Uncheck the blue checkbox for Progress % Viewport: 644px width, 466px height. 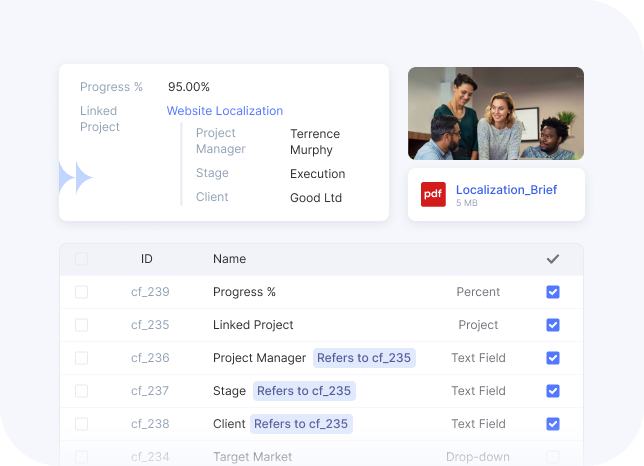[x=553, y=292]
